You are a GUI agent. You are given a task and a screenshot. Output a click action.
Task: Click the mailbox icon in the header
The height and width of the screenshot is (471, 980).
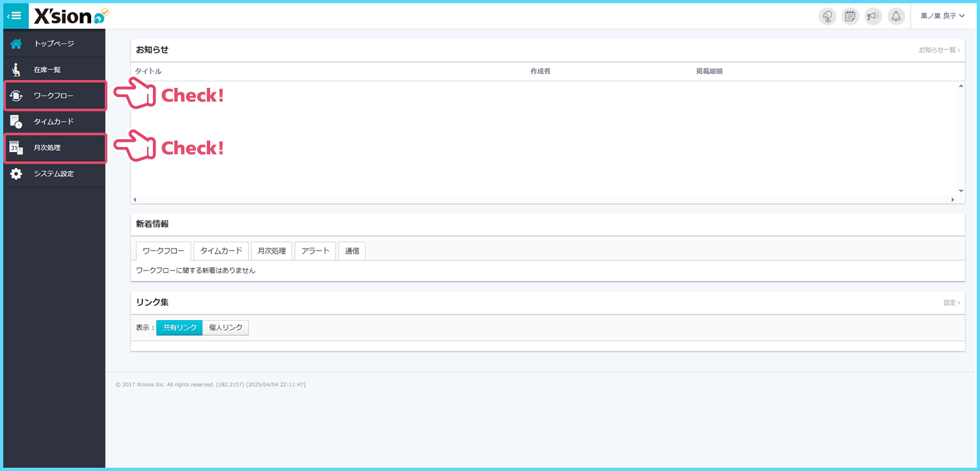(827, 16)
